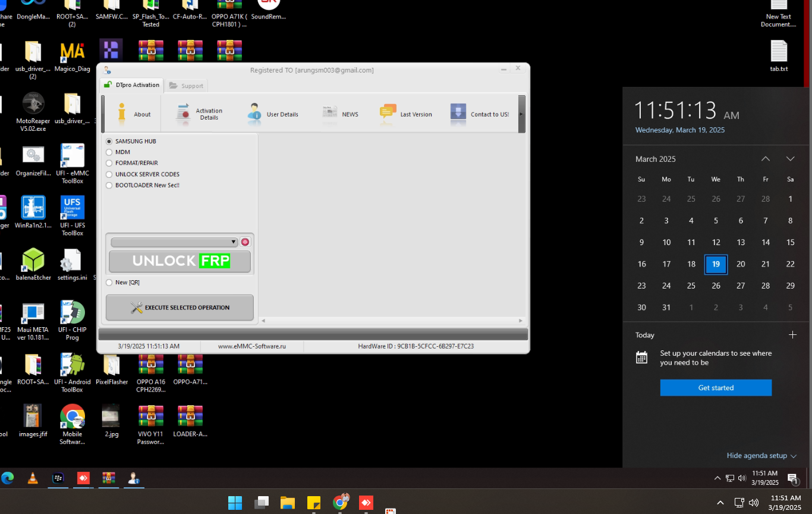
Task: Click the March 2025 calendar header
Action: point(656,159)
